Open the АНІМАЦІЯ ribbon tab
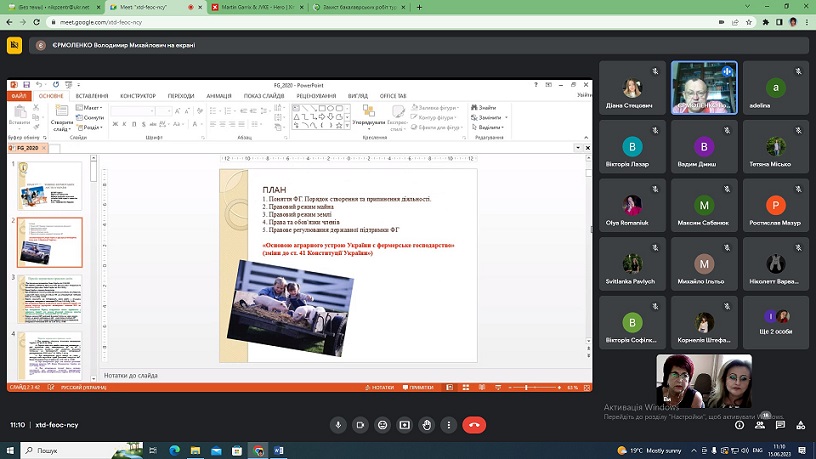Image resolution: width=816 pixels, height=459 pixels. tap(219, 96)
